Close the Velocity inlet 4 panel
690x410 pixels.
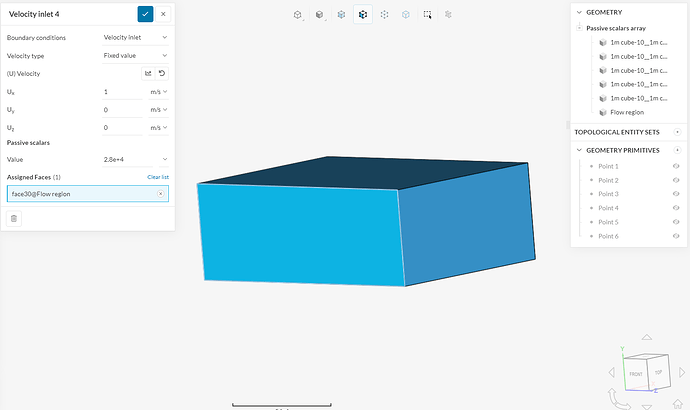(163, 14)
